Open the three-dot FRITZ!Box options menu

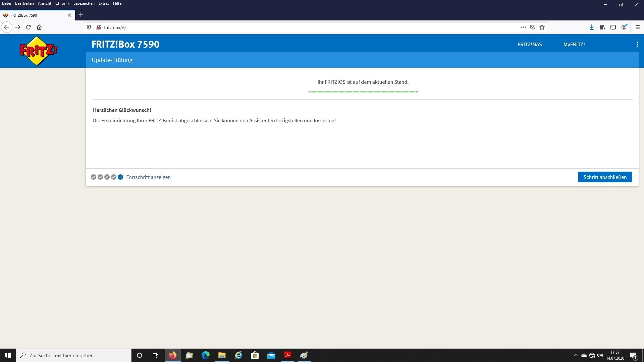(637, 44)
